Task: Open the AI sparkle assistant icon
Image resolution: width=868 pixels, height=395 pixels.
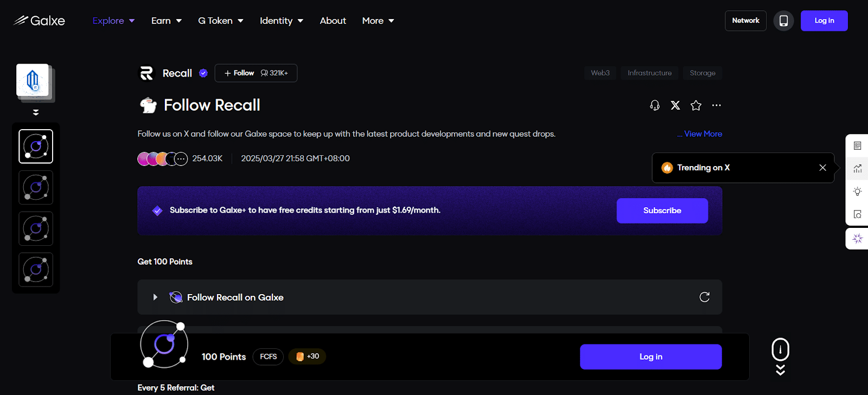Action: [857, 239]
